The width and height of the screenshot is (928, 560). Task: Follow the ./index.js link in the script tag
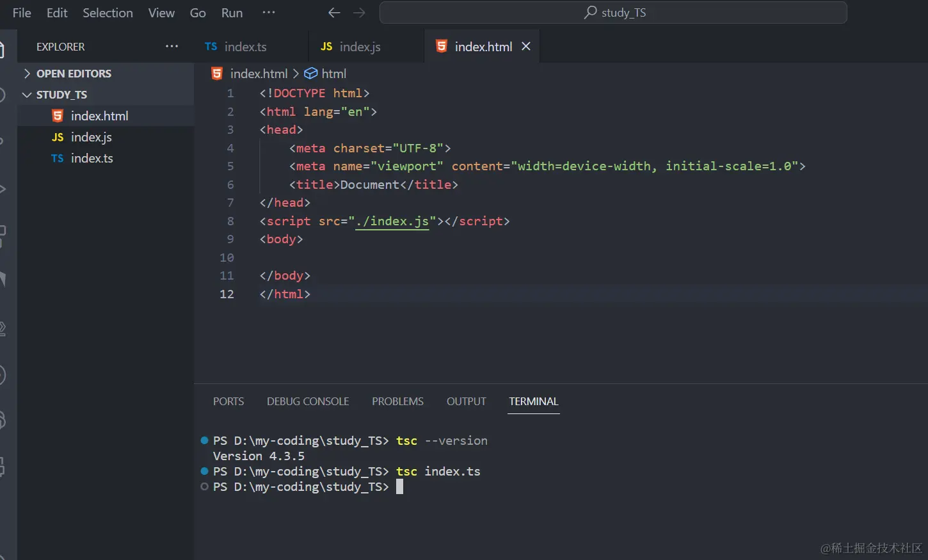[392, 221]
